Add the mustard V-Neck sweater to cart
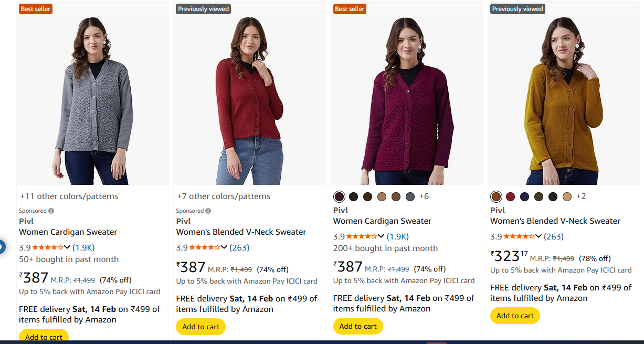Image resolution: width=644 pixels, height=344 pixels. [515, 316]
